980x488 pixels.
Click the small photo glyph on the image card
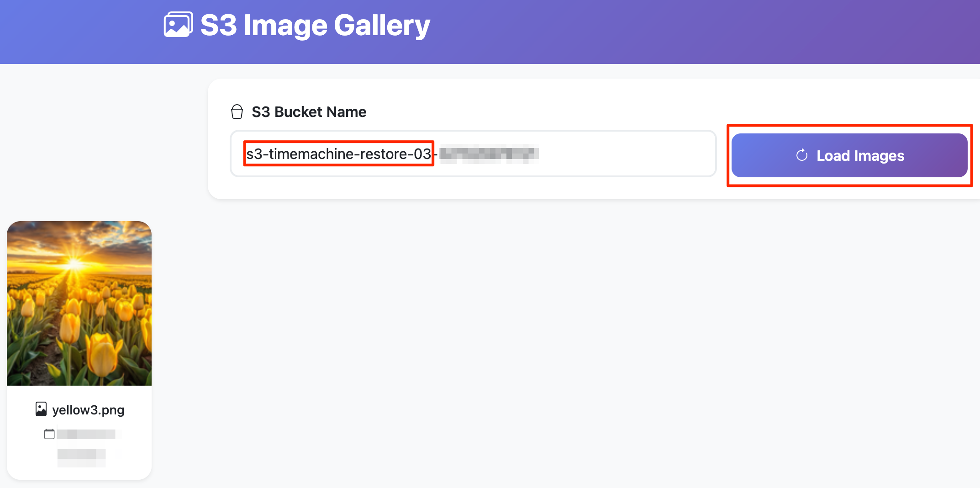(41, 408)
